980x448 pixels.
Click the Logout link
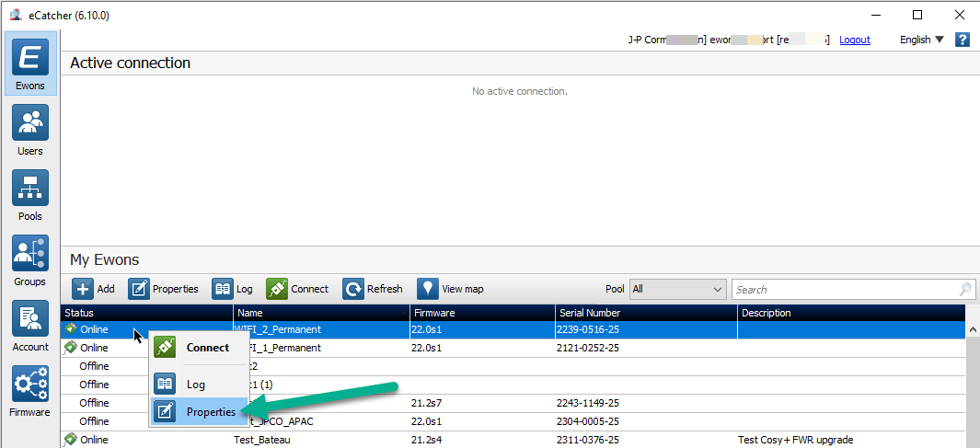point(854,40)
